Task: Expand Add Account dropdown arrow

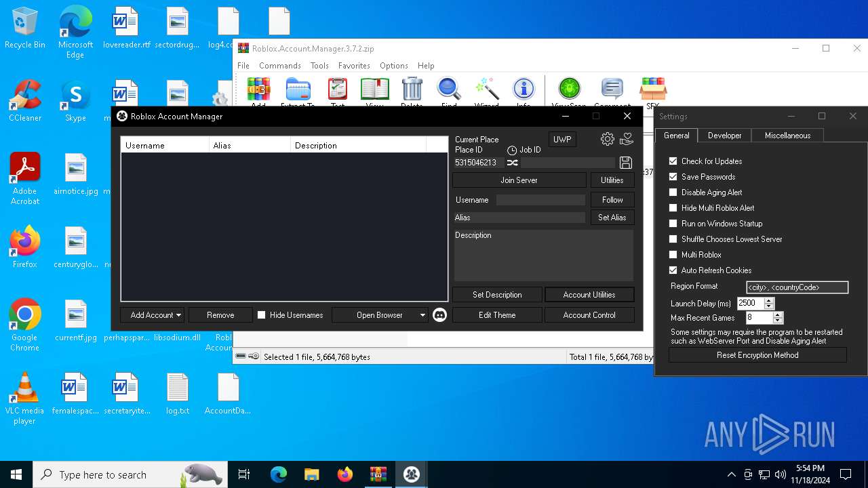Action: (178, 315)
